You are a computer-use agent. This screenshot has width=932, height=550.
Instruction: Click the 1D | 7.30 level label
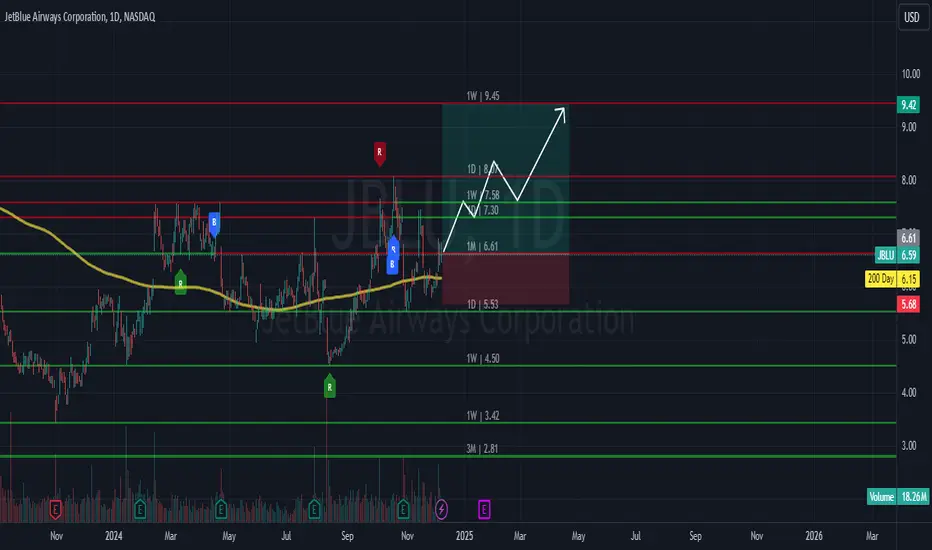click(x=483, y=210)
